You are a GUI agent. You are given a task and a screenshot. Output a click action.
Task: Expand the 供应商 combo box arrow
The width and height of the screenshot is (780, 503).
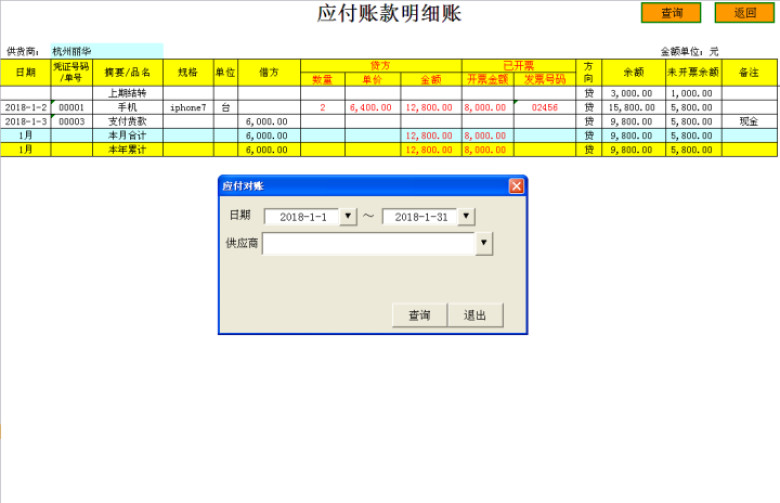(484, 243)
